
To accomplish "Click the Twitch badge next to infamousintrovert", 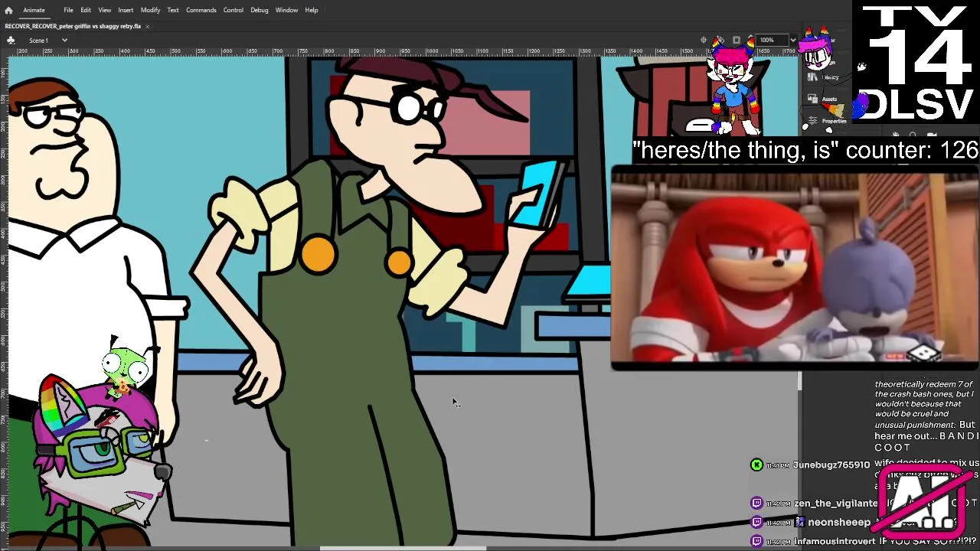I will pos(756,541).
